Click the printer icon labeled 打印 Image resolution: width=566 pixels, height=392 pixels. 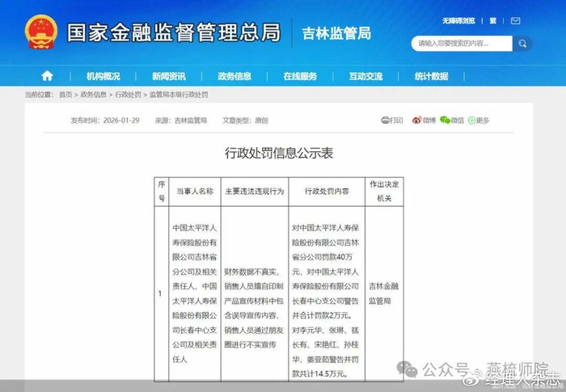[x=385, y=120]
